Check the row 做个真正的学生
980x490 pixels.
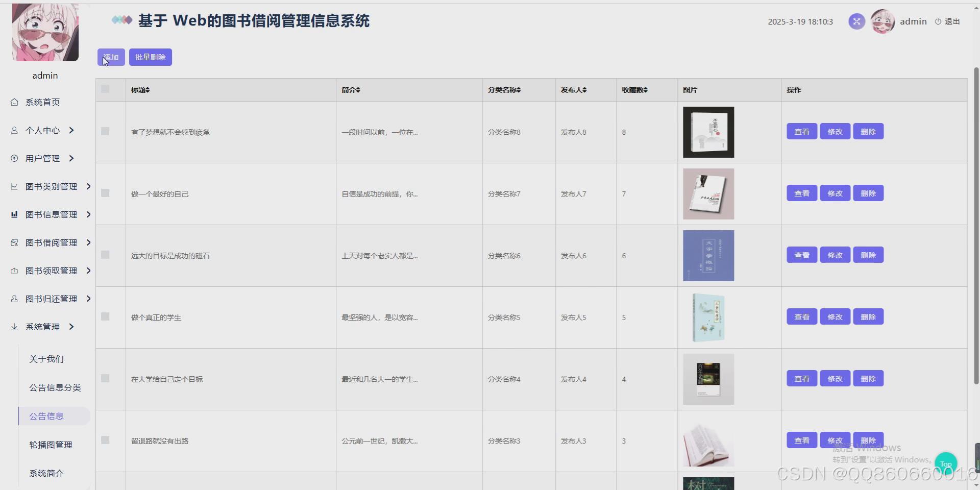(105, 316)
